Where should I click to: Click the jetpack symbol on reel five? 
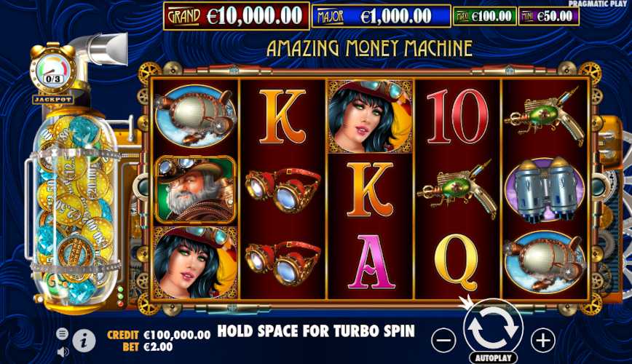point(545,189)
